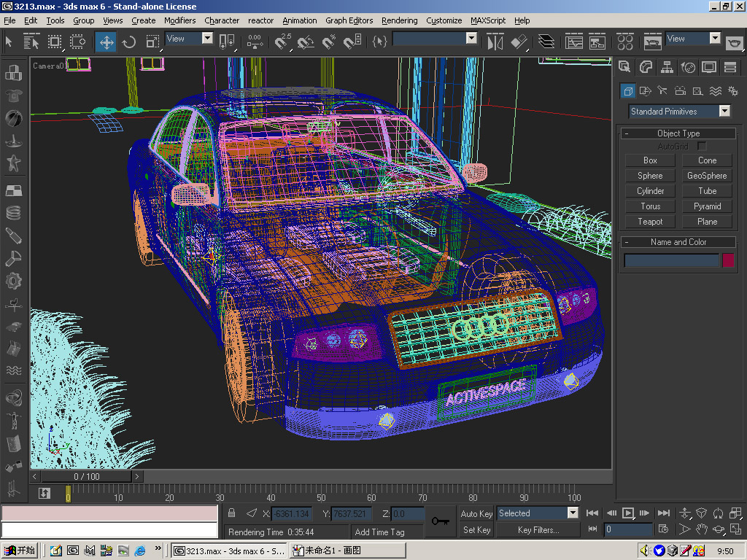Enable the AutoGrid checkbox
Screen dimensions: 747x560
click(x=701, y=146)
